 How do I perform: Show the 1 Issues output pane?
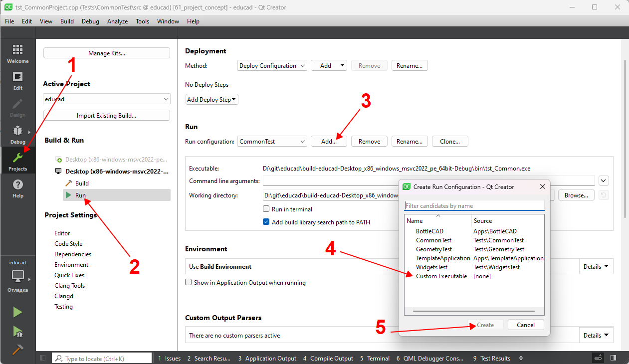point(169,359)
